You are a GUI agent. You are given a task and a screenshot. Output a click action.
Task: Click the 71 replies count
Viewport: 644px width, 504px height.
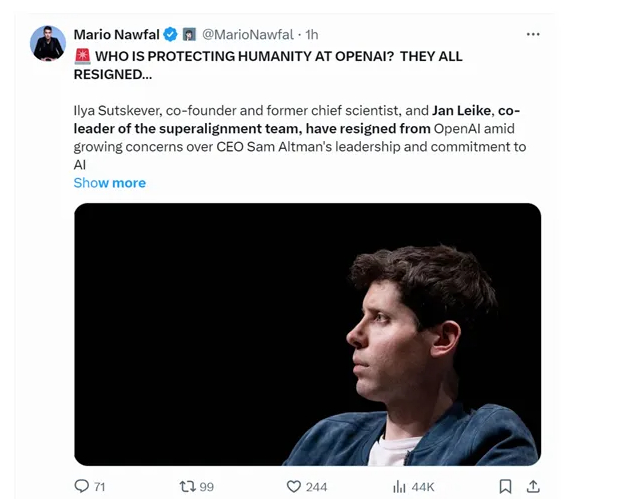(x=99, y=487)
